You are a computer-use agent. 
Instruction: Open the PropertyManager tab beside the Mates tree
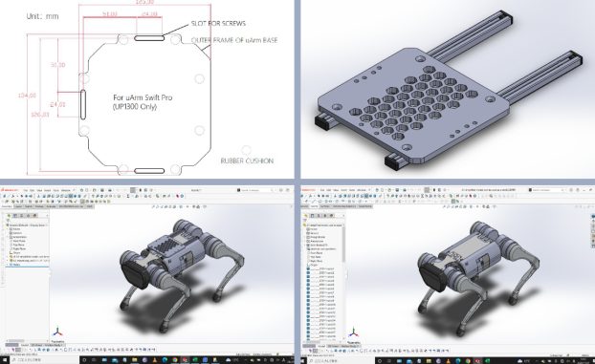pyautogui.click(x=15, y=215)
